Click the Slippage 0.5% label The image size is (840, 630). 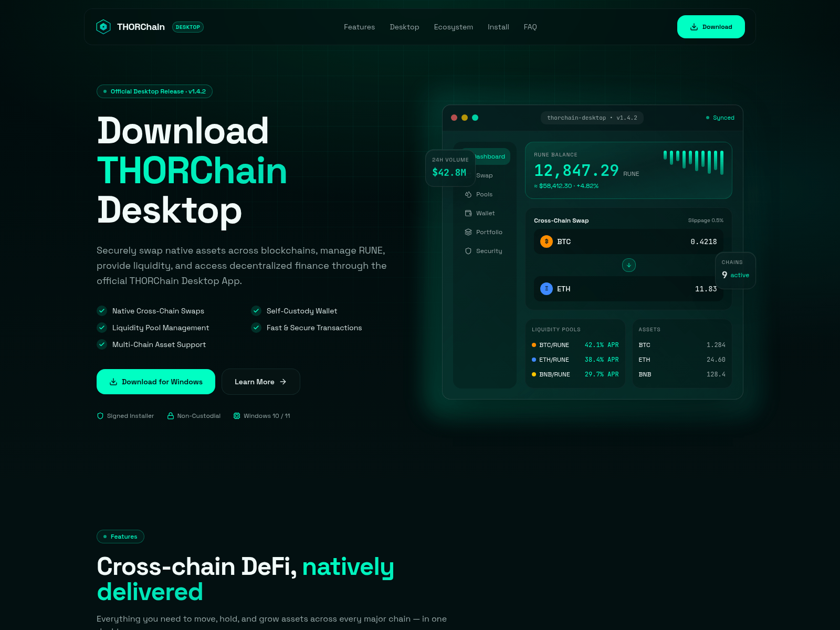tap(706, 220)
